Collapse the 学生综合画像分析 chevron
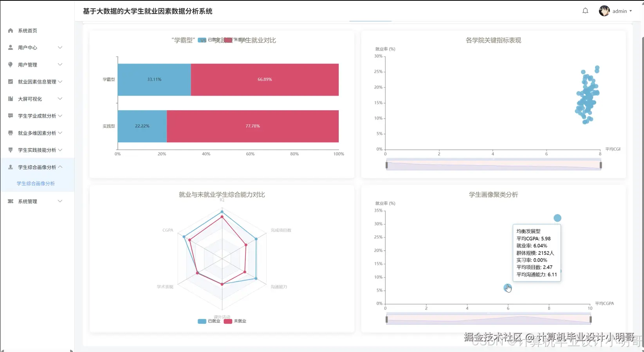Image resolution: width=644 pixels, height=352 pixels. click(60, 167)
